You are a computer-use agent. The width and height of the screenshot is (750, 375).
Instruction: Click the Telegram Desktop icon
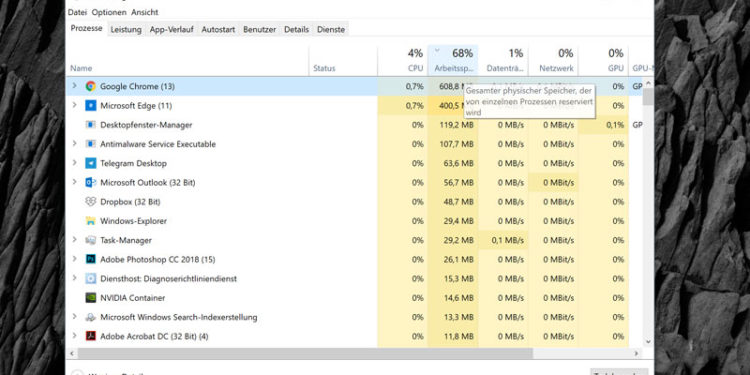(90, 163)
